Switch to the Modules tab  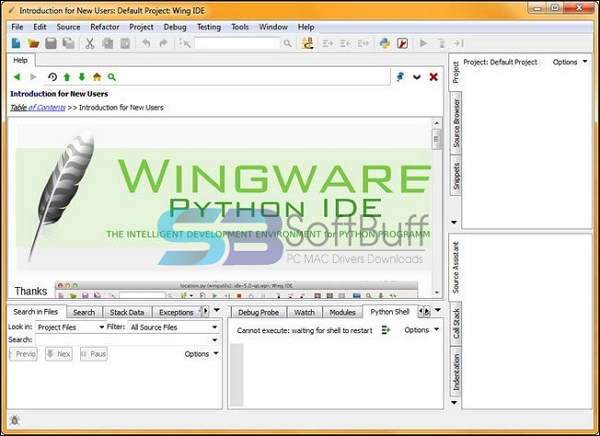click(x=342, y=312)
